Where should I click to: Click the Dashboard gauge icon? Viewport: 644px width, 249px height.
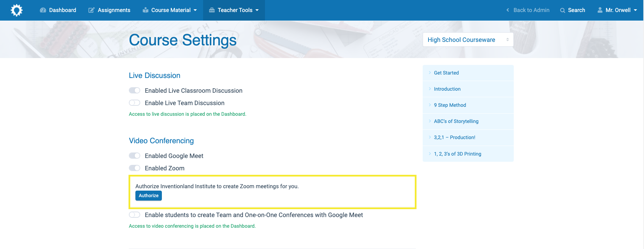(x=43, y=10)
